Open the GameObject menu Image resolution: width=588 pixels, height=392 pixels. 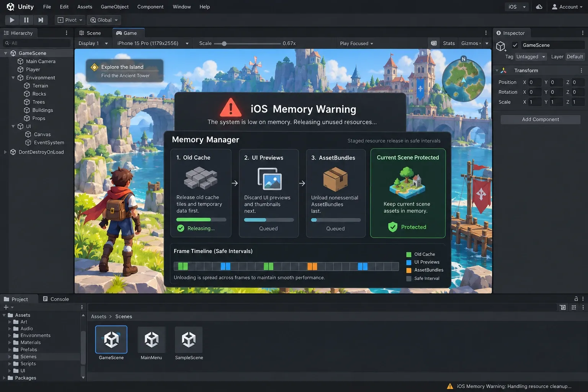click(114, 7)
